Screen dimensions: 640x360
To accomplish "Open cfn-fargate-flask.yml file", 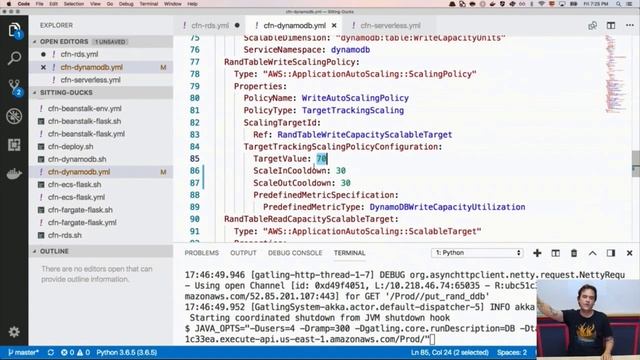I will pyautogui.click(x=101, y=222).
